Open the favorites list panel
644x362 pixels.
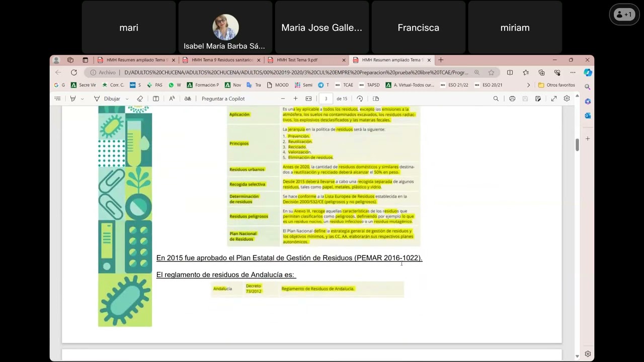click(x=526, y=72)
